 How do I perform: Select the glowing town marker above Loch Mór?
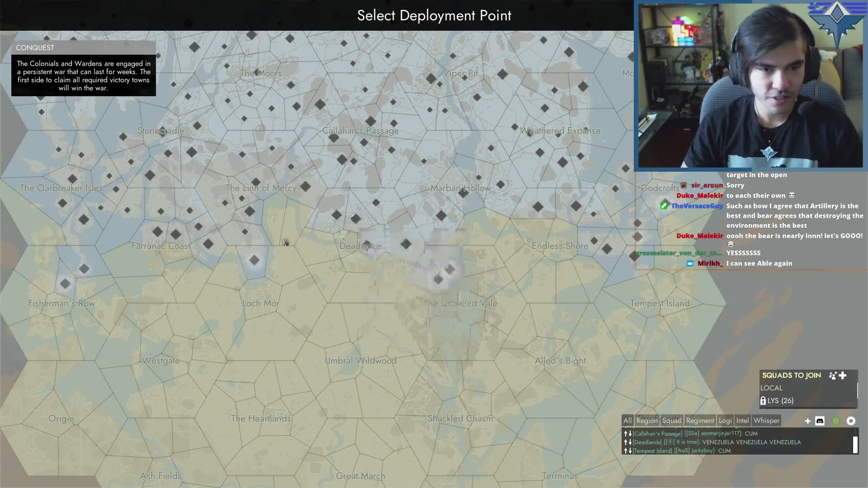pyautogui.click(x=254, y=260)
